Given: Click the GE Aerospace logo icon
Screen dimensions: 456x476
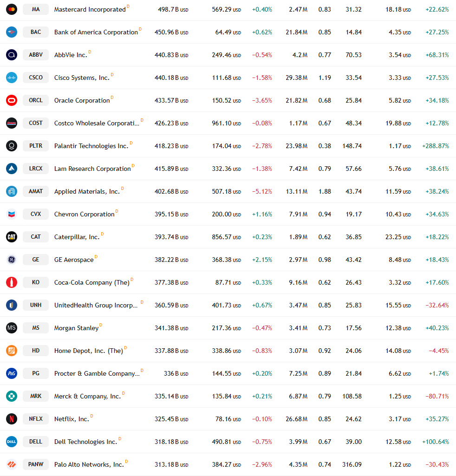Looking at the screenshot, I should (12, 260).
